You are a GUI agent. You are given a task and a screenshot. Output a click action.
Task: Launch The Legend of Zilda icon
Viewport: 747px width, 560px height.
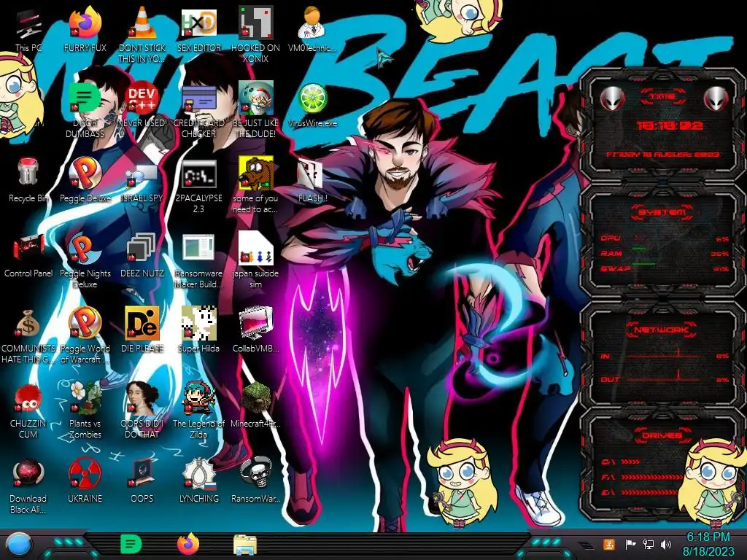[x=198, y=398]
